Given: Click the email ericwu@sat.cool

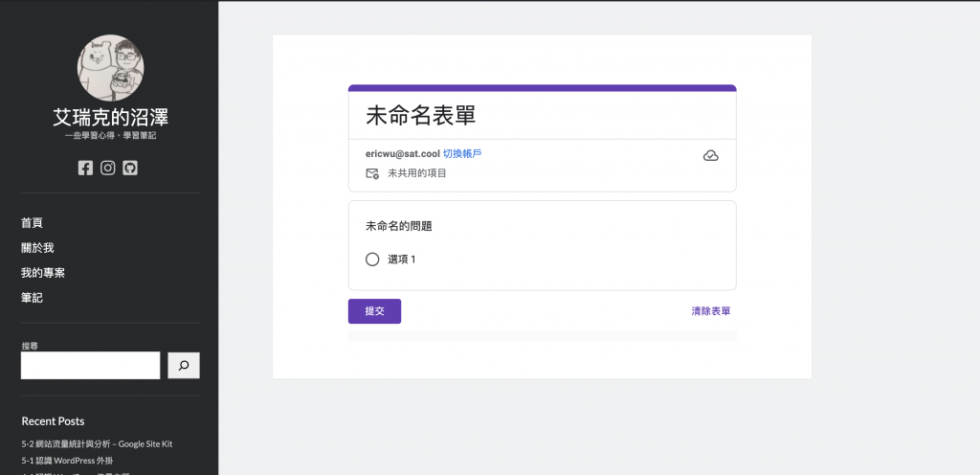Looking at the screenshot, I should (403, 154).
